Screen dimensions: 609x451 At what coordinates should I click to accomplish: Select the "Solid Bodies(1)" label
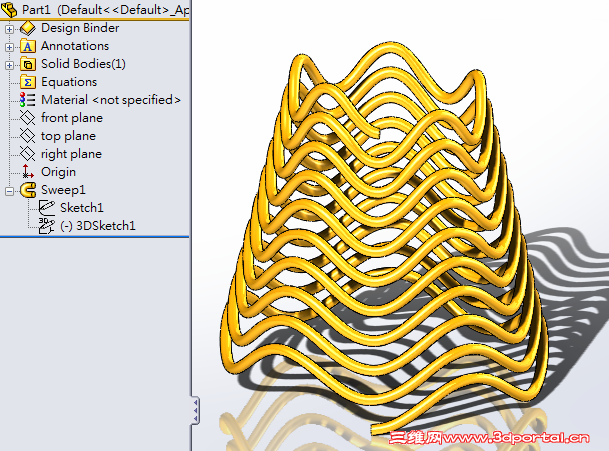pos(84,64)
